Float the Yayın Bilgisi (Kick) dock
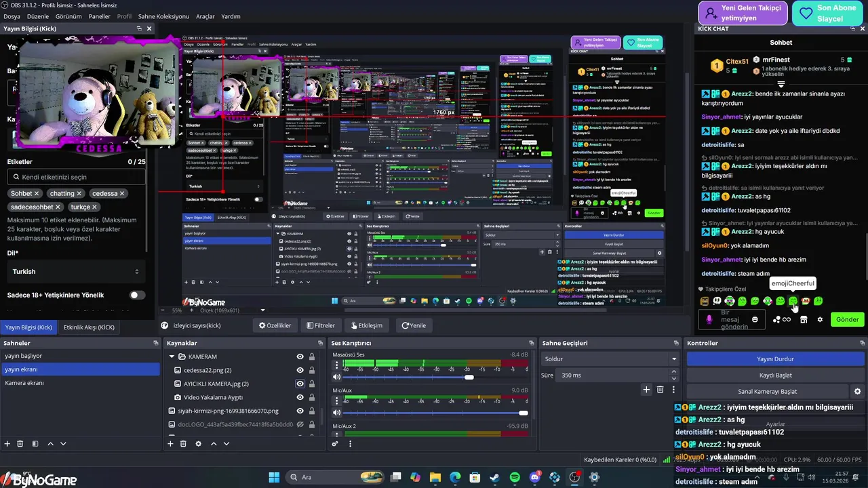 click(x=139, y=28)
